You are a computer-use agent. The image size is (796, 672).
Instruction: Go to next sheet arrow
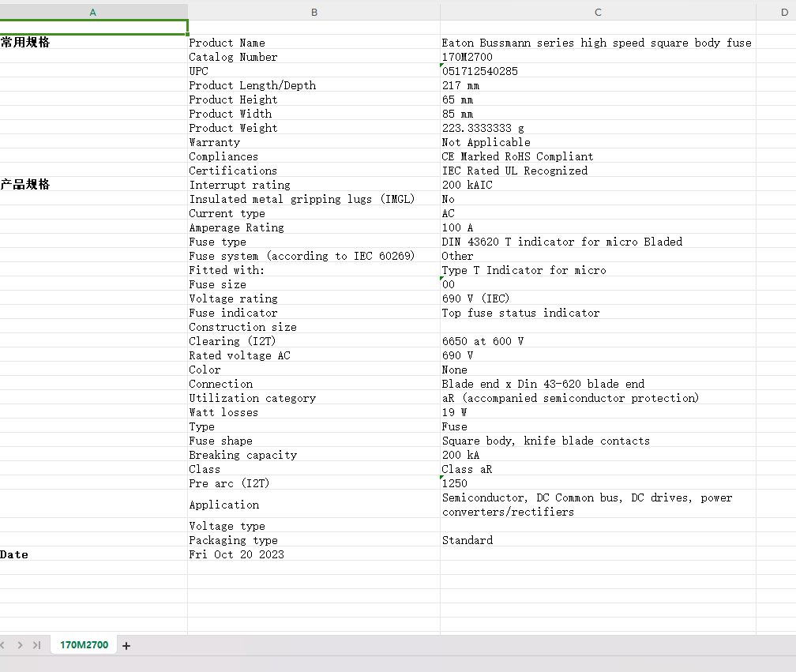tap(20, 645)
